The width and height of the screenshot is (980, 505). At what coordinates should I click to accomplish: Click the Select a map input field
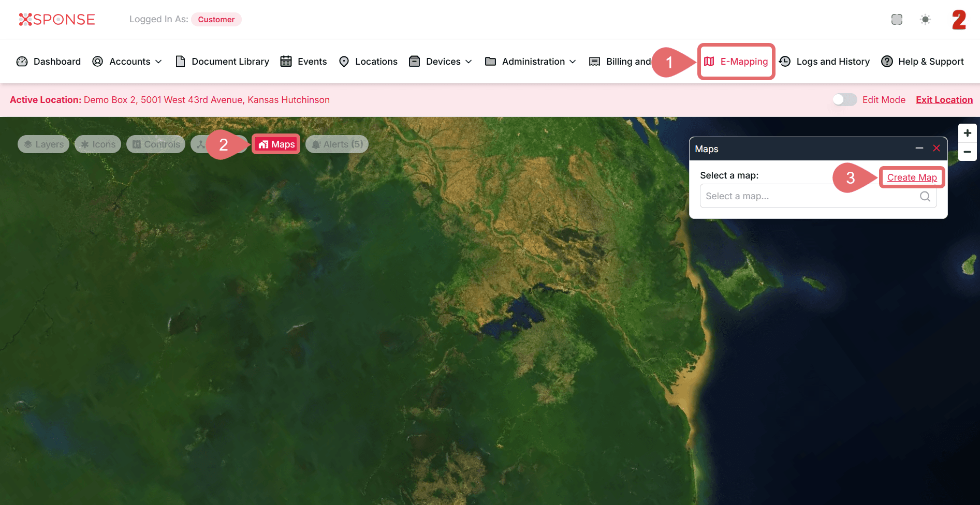click(x=808, y=197)
